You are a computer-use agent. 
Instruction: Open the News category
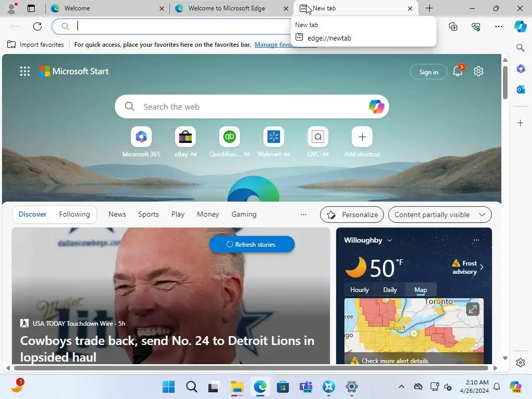pos(117,214)
